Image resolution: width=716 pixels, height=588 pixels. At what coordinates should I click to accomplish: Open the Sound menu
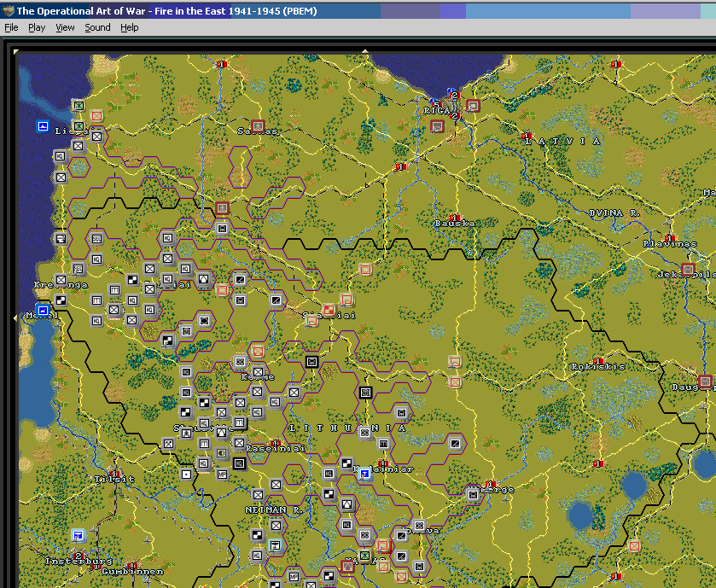click(97, 28)
